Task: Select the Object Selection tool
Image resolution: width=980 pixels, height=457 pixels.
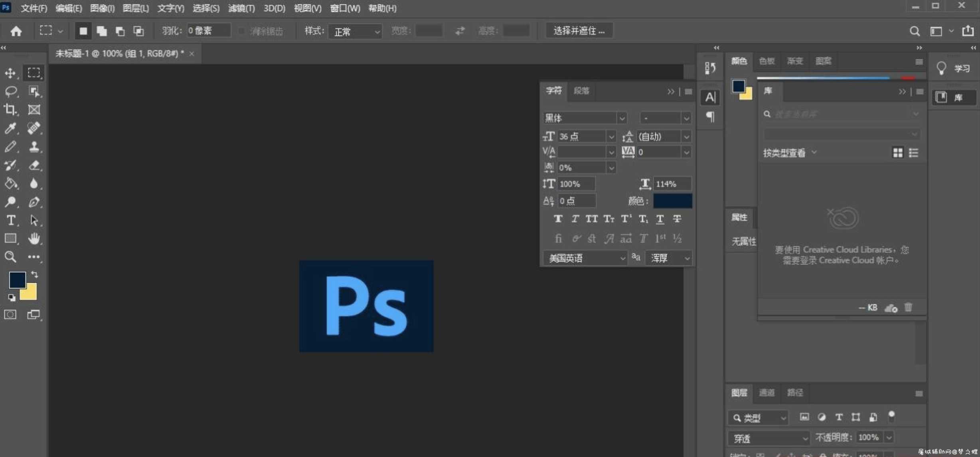Action: click(34, 91)
